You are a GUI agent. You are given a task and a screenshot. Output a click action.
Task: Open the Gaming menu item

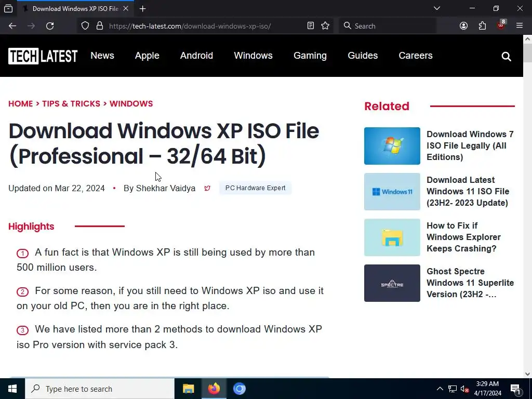click(310, 56)
